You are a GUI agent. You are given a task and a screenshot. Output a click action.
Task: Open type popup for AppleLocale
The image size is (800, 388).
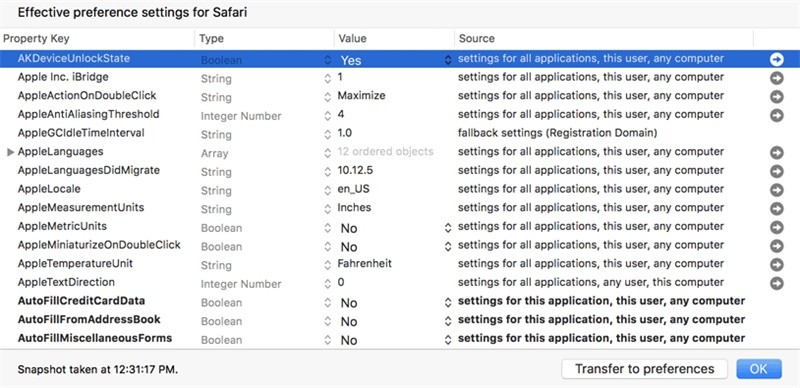(328, 190)
